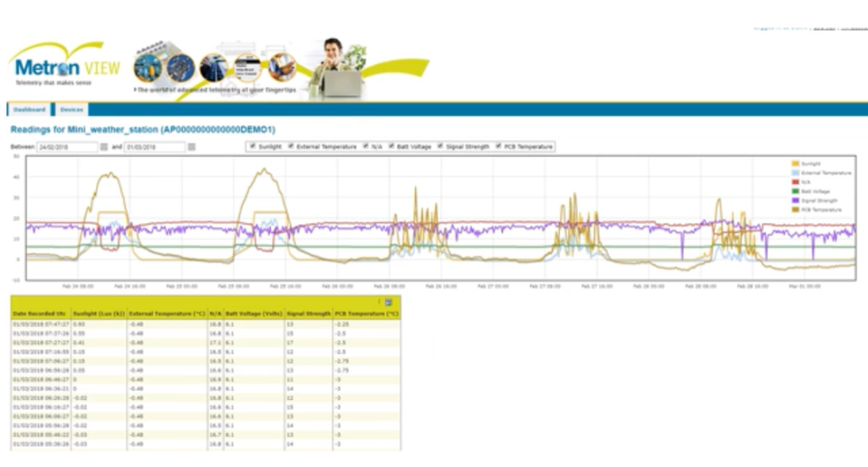This screenshot has height=467, width=868.
Task: Click the 17.1 value in N/A column
Action: point(215,342)
